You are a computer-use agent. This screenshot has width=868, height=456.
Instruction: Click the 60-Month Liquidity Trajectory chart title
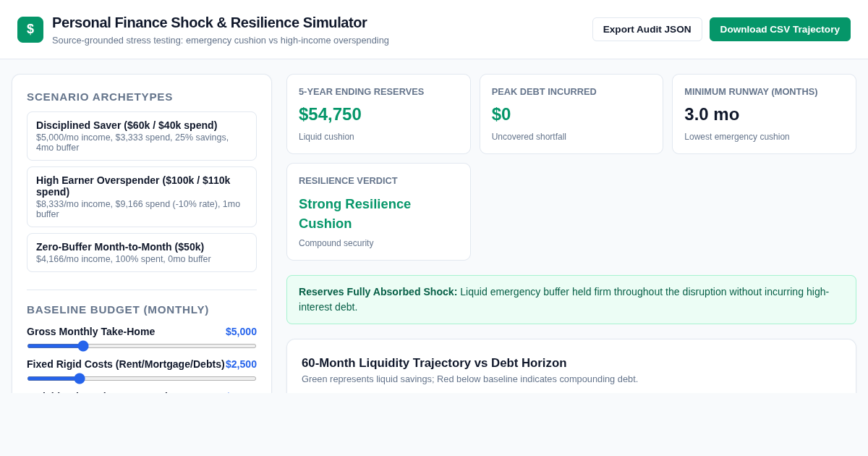coord(434,363)
